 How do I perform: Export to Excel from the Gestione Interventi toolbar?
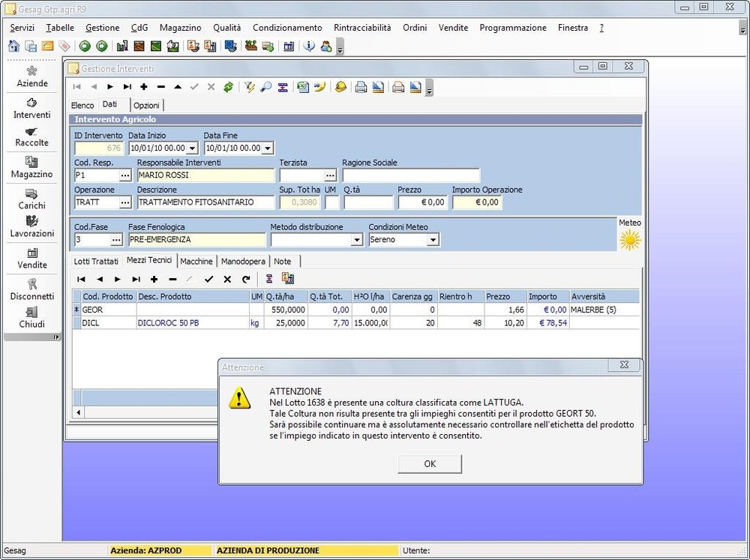pos(301,87)
